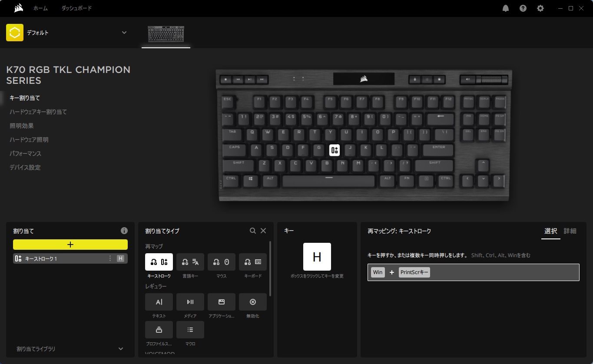Viewport: 593px width, 364px height.
Task: Select the Up arrow key on the keyboard
Action: click(x=483, y=165)
